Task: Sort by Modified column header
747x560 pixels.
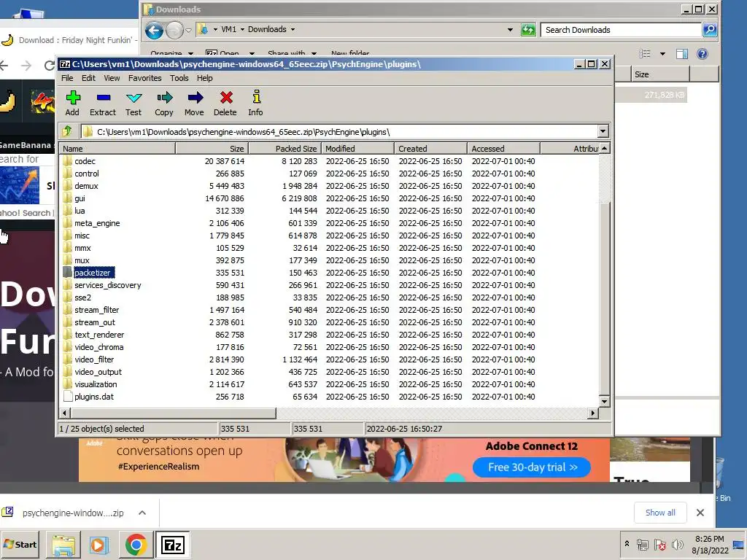Action: pos(357,149)
